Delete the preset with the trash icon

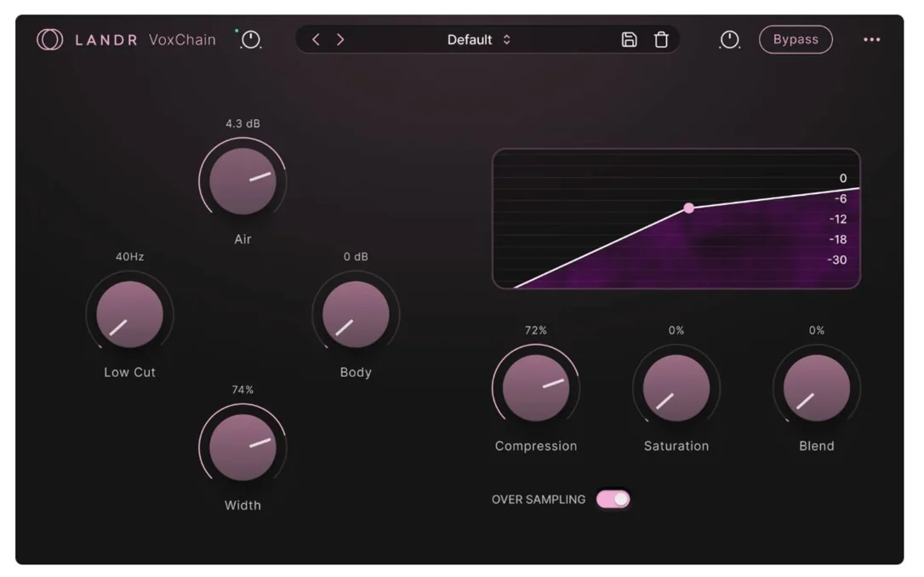pos(661,39)
